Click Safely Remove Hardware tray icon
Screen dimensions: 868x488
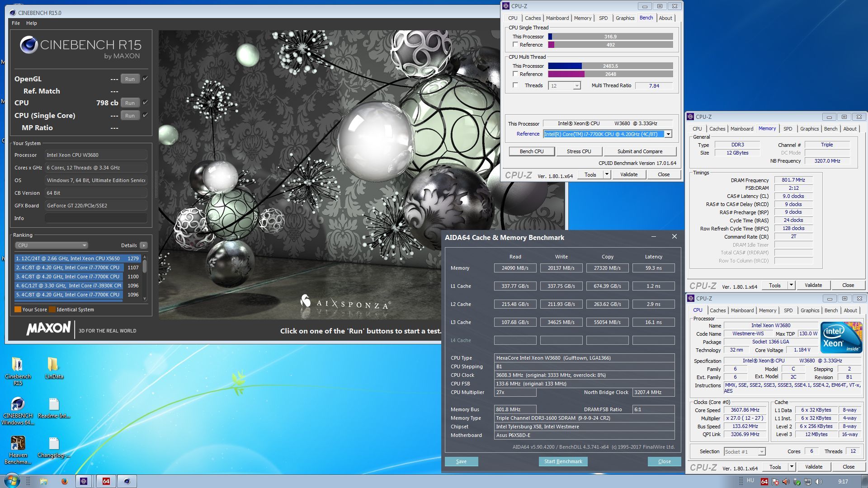pos(797,482)
